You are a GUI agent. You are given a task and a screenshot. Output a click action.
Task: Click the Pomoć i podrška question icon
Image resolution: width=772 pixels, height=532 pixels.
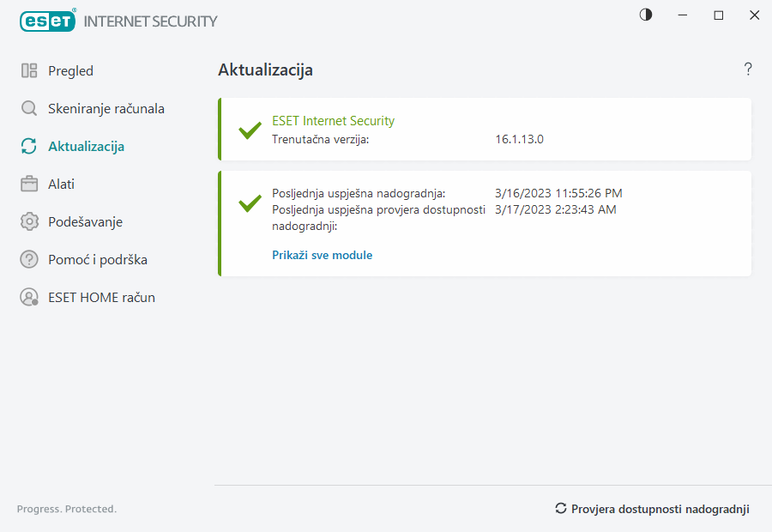tap(29, 260)
